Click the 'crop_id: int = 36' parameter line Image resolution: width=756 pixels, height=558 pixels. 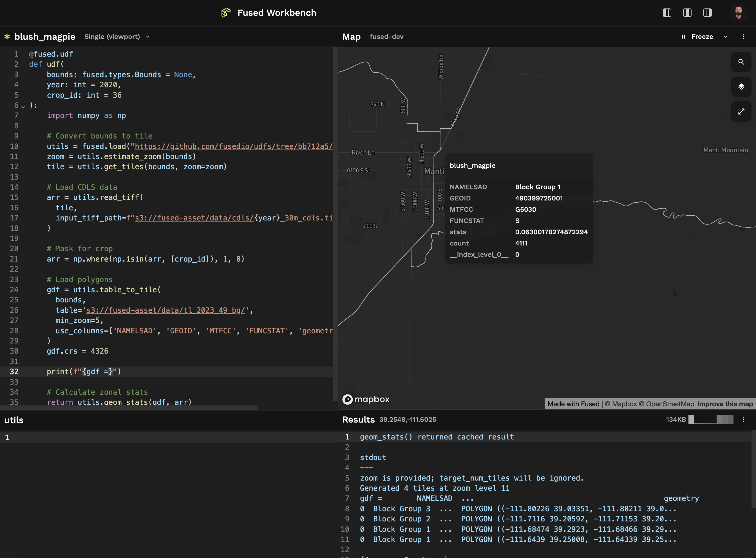(84, 95)
